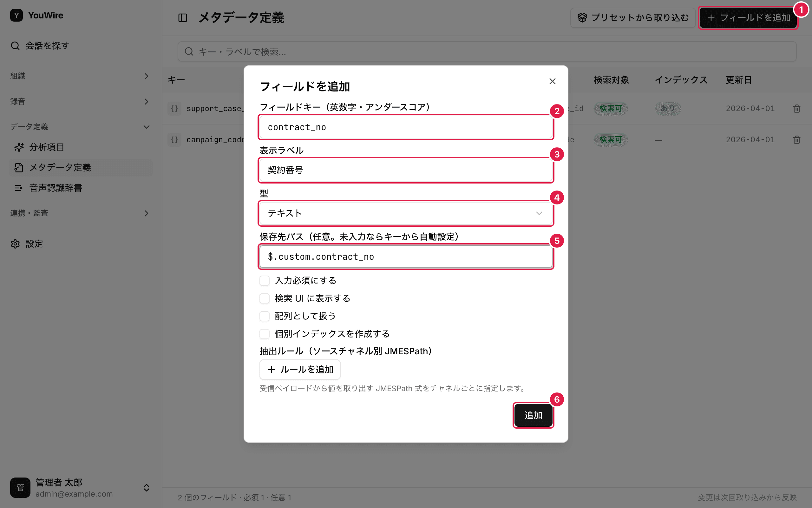Click the braces icon beside campaign_code
812x508 pixels.
pyautogui.click(x=174, y=139)
